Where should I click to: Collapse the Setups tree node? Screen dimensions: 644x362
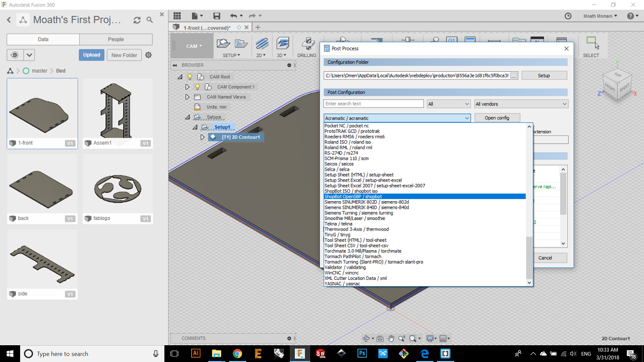coord(187,117)
